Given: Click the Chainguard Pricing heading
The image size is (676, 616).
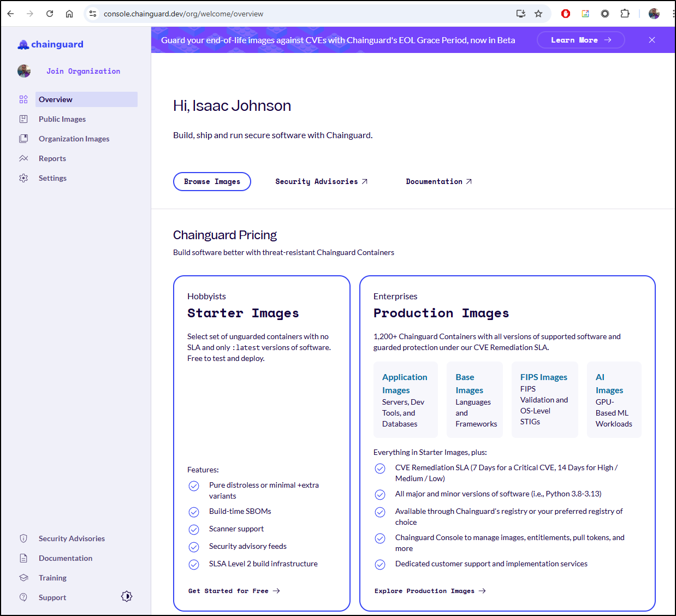Looking at the screenshot, I should click(225, 235).
